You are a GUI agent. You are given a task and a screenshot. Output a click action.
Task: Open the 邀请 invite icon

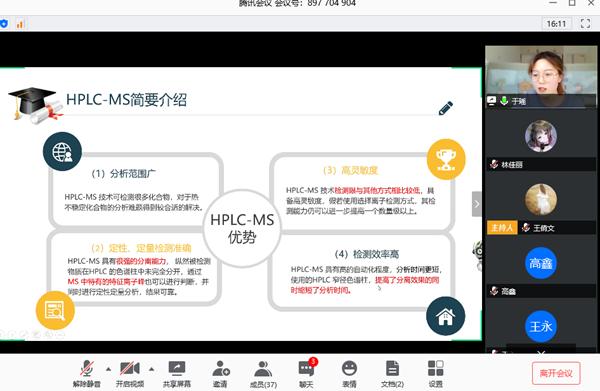point(220,373)
